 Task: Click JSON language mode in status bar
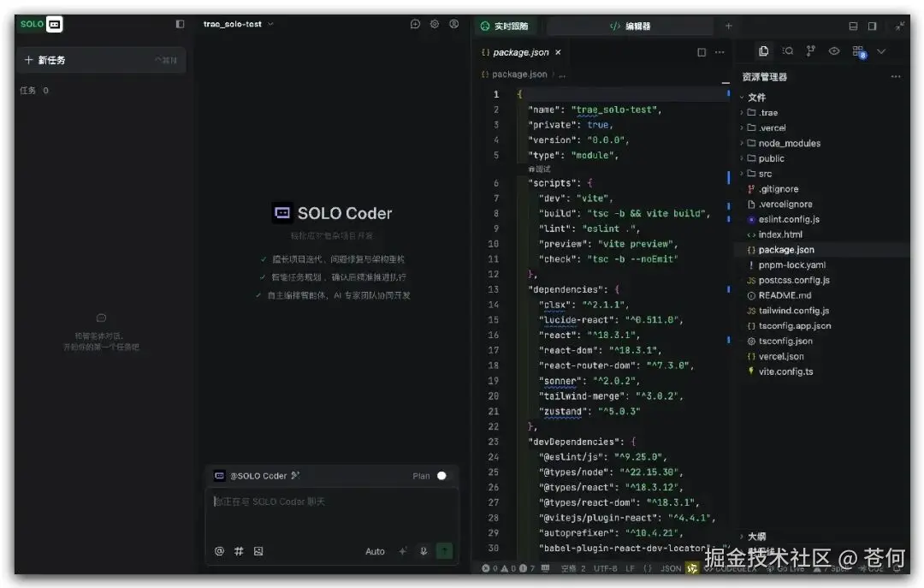[671, 568]
